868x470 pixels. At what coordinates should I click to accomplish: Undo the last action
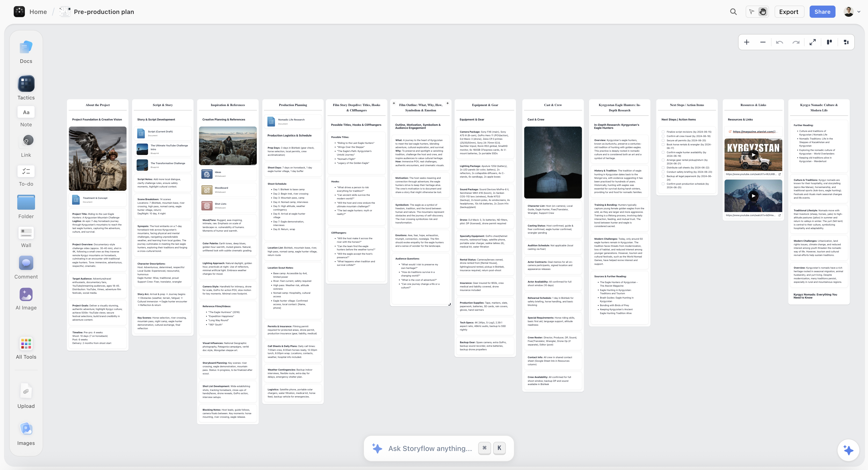click(779, 42)
